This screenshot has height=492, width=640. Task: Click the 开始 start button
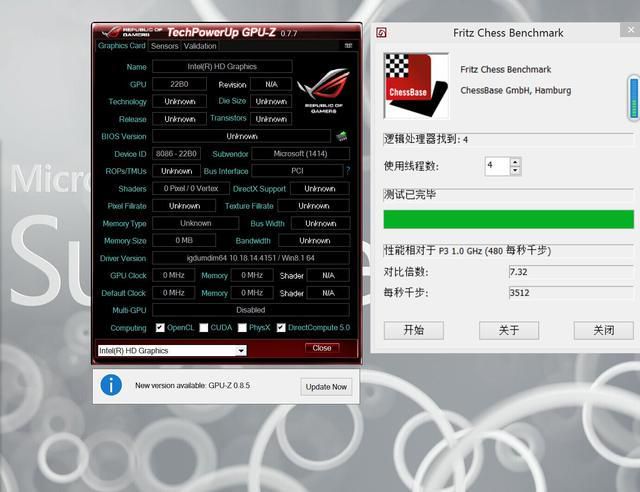pyautogui.click(x=413, y=330)
